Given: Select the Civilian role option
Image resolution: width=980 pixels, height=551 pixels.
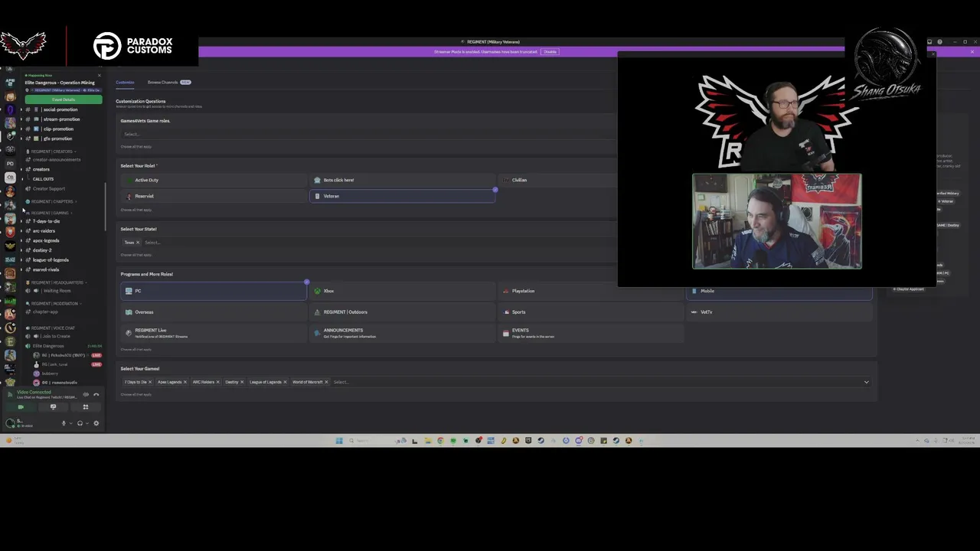Looking at the screenshot, I should point(559,180).
